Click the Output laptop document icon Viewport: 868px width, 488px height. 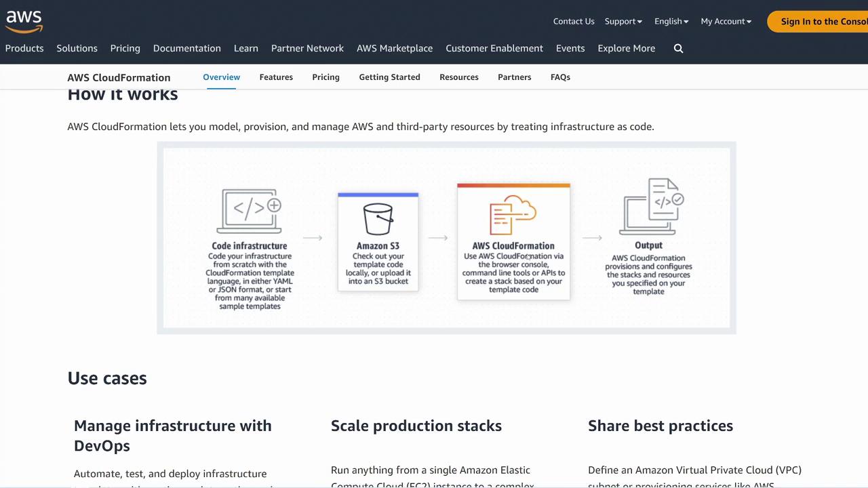651,207
